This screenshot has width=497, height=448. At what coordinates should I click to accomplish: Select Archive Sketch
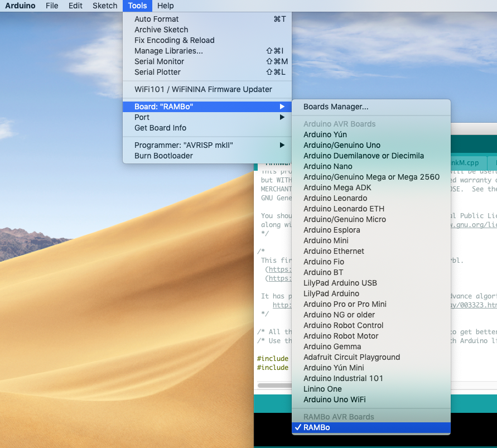(x=207, y=30)
